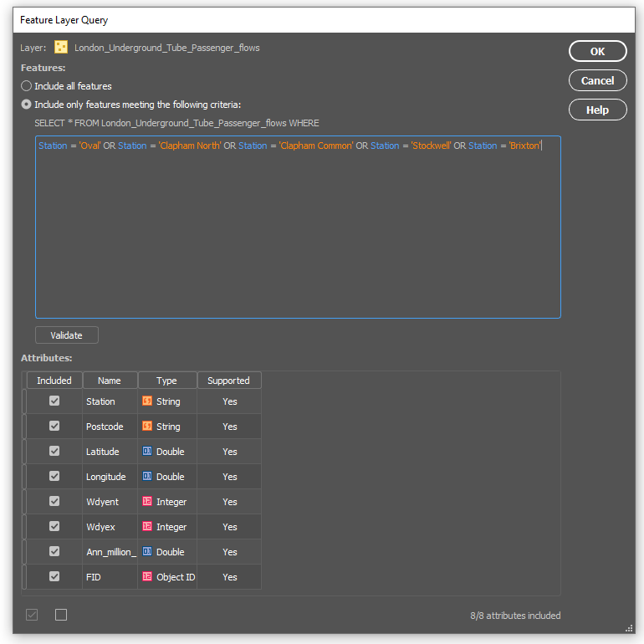Image resolution: width=644 pixels, height=644 pixels.
Task: Open Help for the query dialog
Action: pyautogui.click(x=598, y=110)
